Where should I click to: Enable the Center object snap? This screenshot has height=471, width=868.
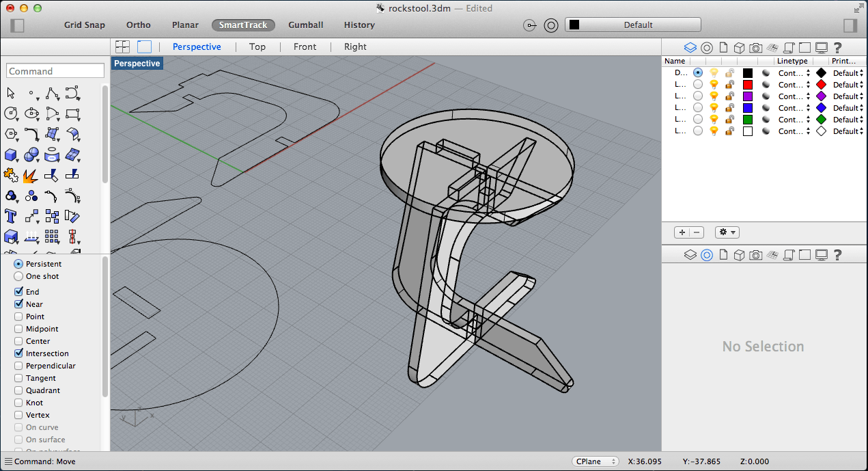pos(18,341)
